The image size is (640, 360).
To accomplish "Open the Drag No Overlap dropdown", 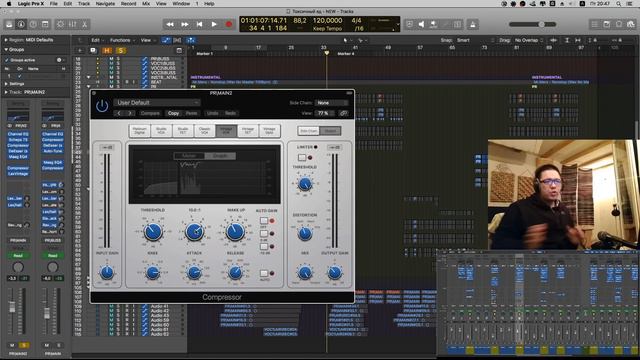I will pyautogui.click(x=529, y=40).
